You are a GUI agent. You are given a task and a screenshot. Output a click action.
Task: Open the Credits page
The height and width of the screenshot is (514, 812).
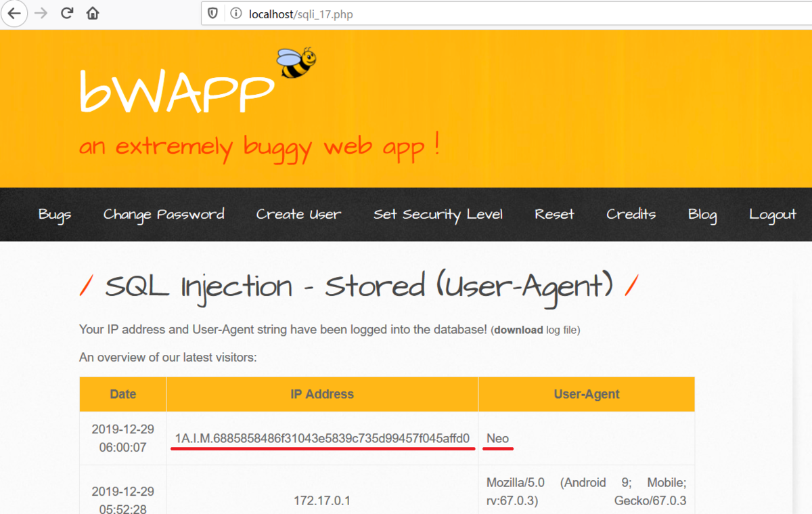pyautogui.click(x=631, y=215)
